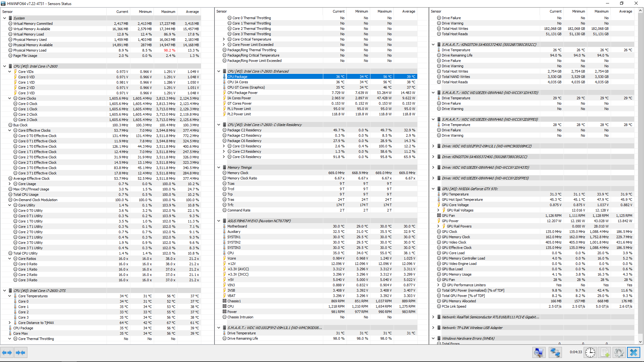Expand Core Distance to TjMAX node
644x362 pixels.
click(x=9, y=323)
